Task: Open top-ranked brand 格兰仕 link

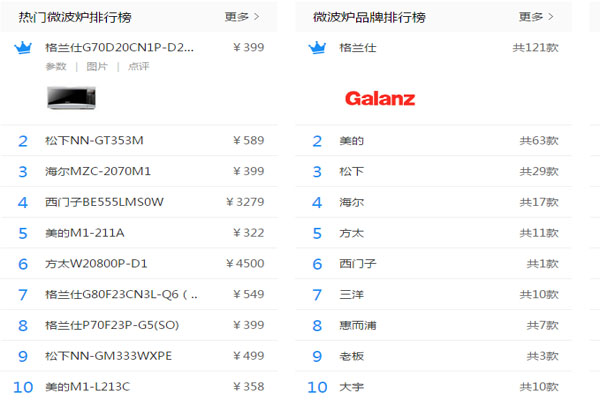Action: click(x=358, y=48)
